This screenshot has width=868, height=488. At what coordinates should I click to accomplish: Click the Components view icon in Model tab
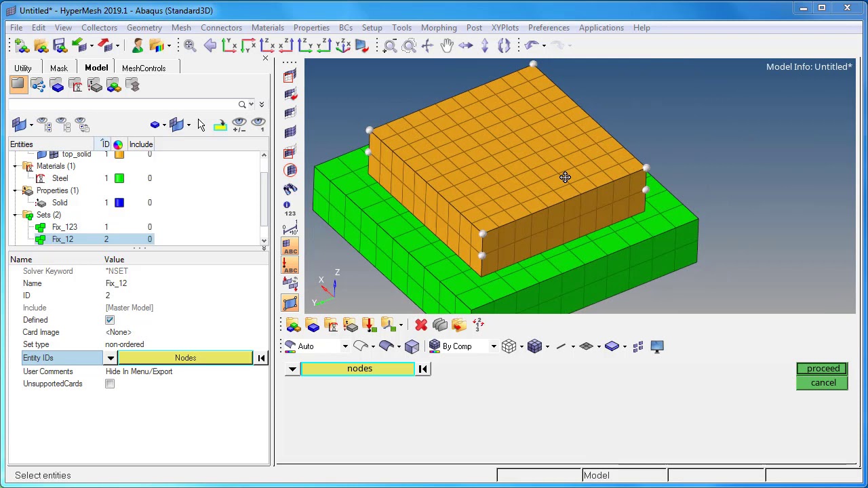pos(57,85)
